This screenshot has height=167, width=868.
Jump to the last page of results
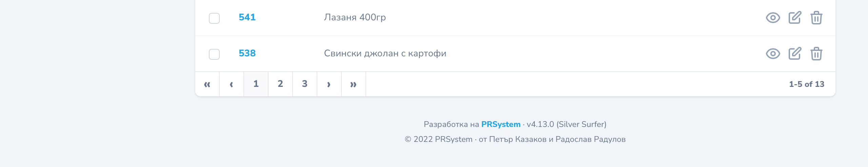(354, 84)
